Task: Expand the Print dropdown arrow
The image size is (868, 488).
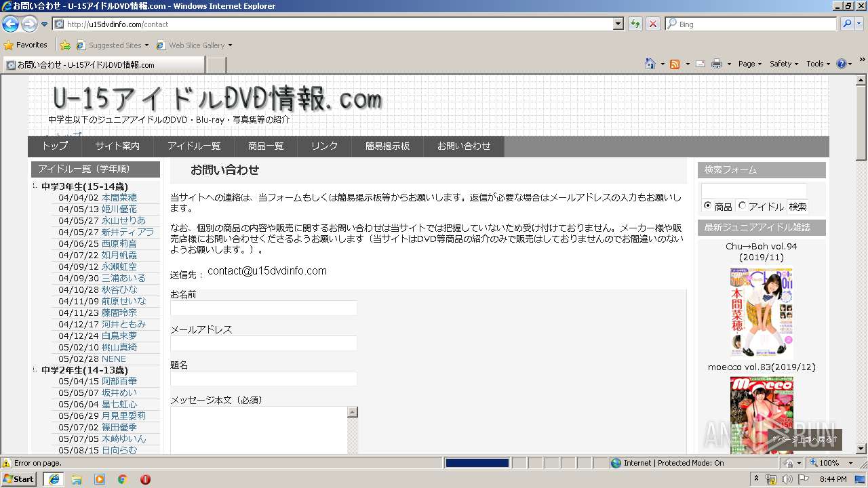Action: point(730,64)
